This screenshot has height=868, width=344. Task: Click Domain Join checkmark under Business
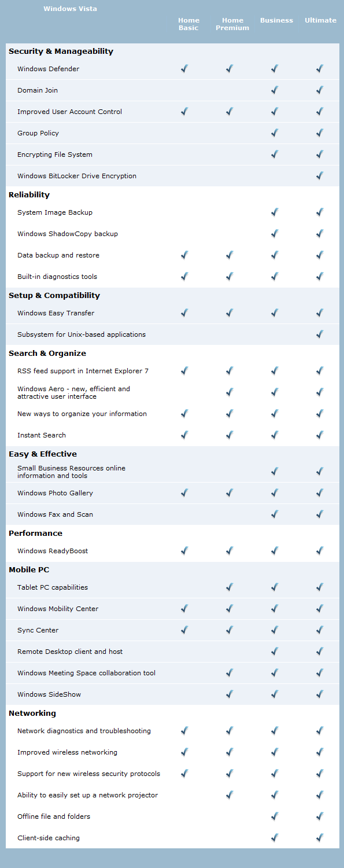click(275, 90)
